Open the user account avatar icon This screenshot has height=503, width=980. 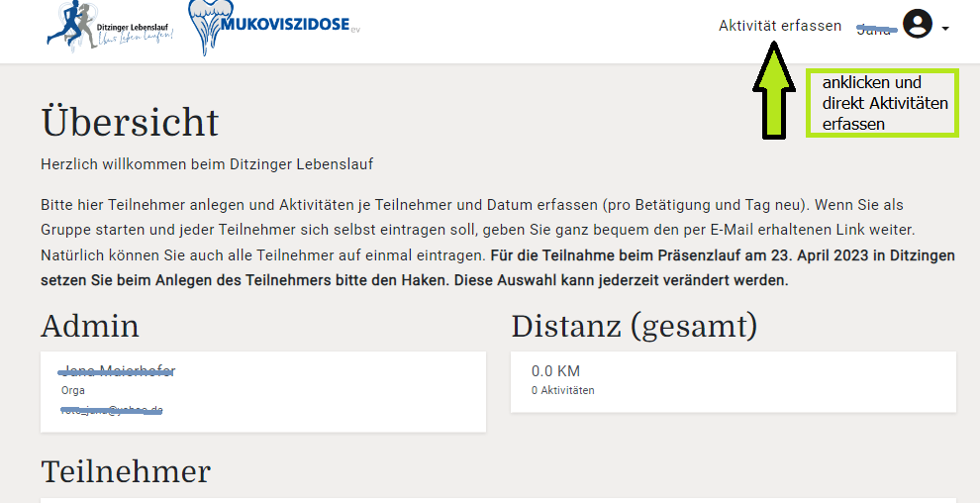[918, 26]
